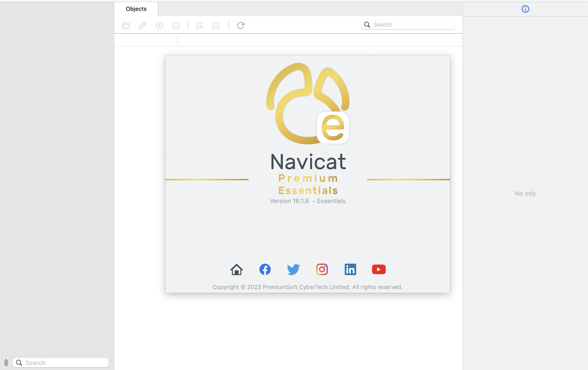This screenshot has height=370, width=588.
Task: Click the macOS bottom-left settings icon
Action: (6, 362)
